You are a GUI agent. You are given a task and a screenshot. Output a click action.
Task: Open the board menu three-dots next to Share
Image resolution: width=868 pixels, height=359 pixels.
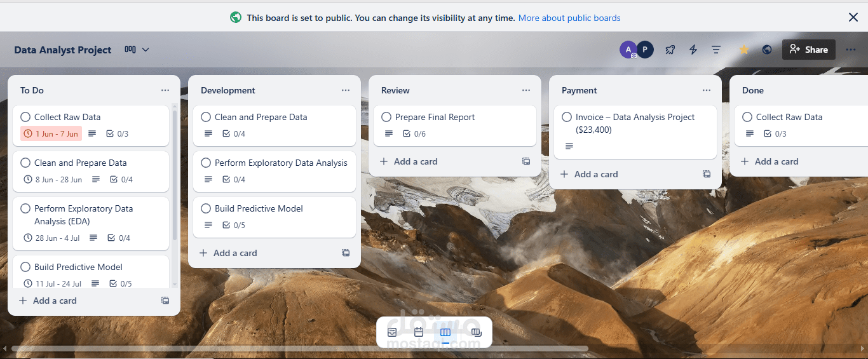click(851, 50)
